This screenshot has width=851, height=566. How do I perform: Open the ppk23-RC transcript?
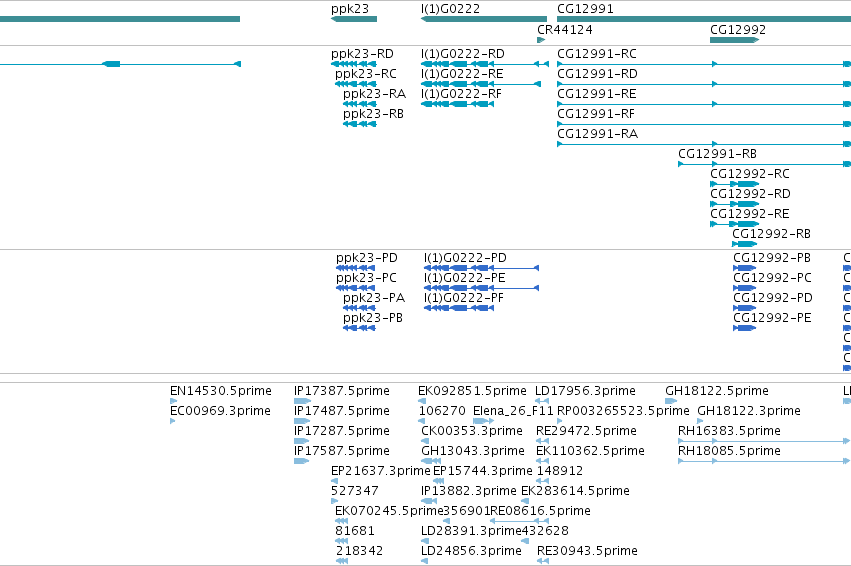[356, 84]
